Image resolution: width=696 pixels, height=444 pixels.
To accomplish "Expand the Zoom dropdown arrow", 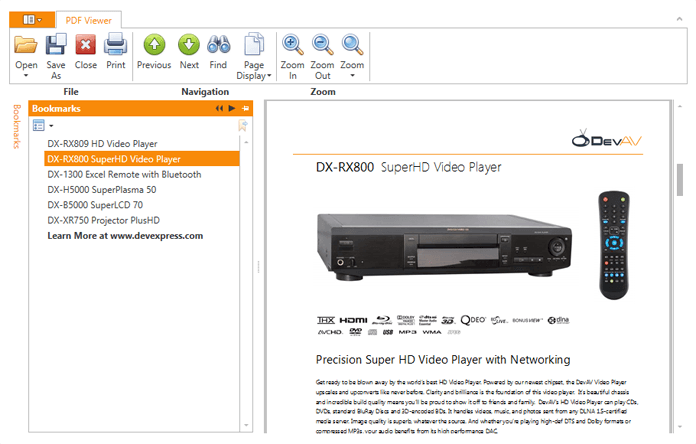I will (352, 75).
